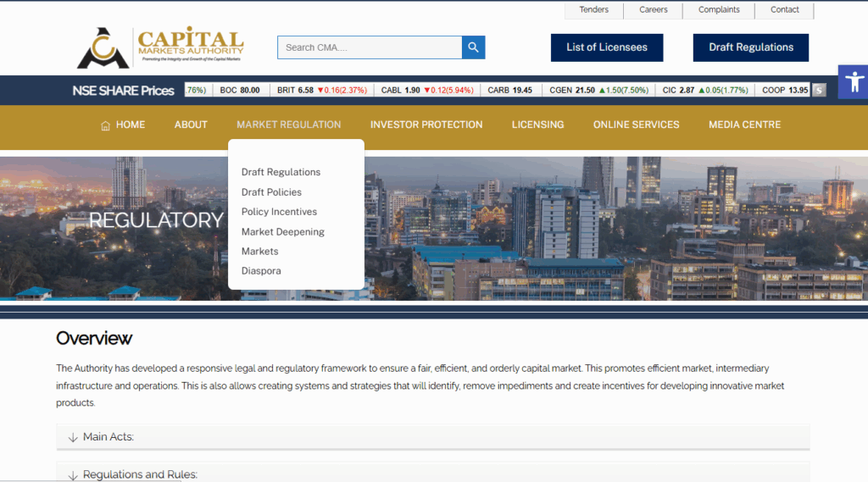Click the CGEN share price ticker entry
This screenshot has height=482, width=868.
click(x=599, y=90)
